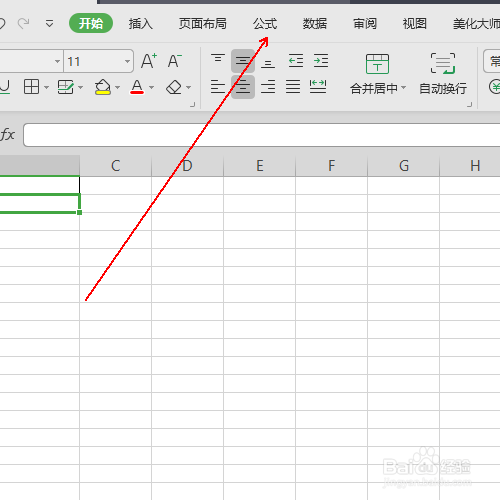The height and width of the screenshot is (500, 500).
Task: Align text left
Action: pyautogui.click(x=218, y=87)
